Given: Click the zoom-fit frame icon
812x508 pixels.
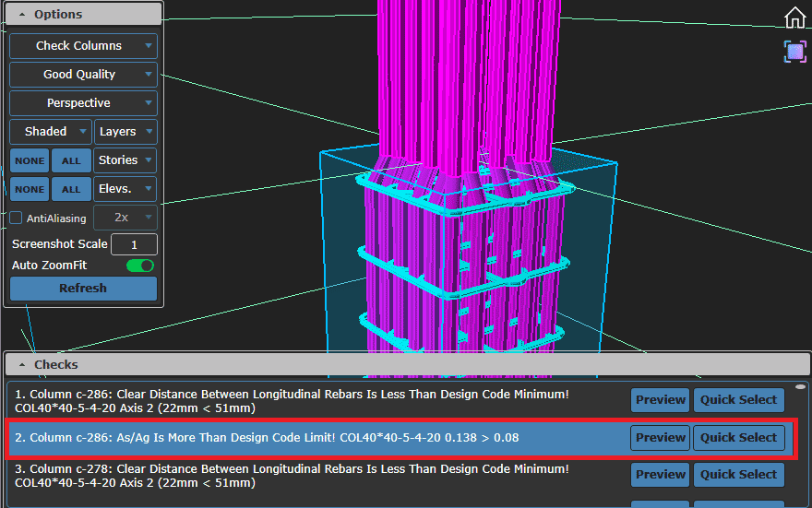Looking at the screenshot, I should tap(794, 51).
